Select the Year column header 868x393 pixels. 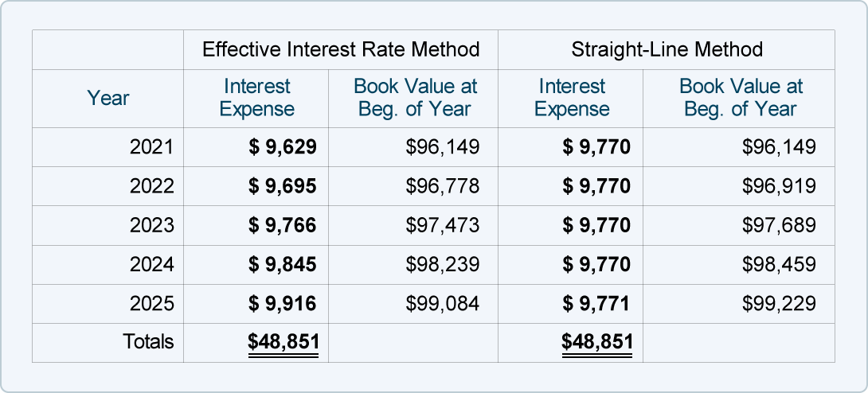pyautogui.click(x=108, y=99)
